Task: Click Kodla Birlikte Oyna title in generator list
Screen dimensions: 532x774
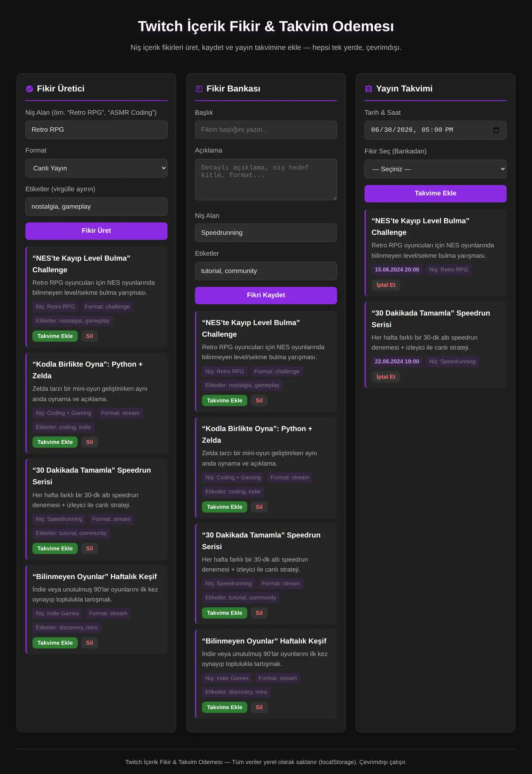Action: click(x=87, y=370)
